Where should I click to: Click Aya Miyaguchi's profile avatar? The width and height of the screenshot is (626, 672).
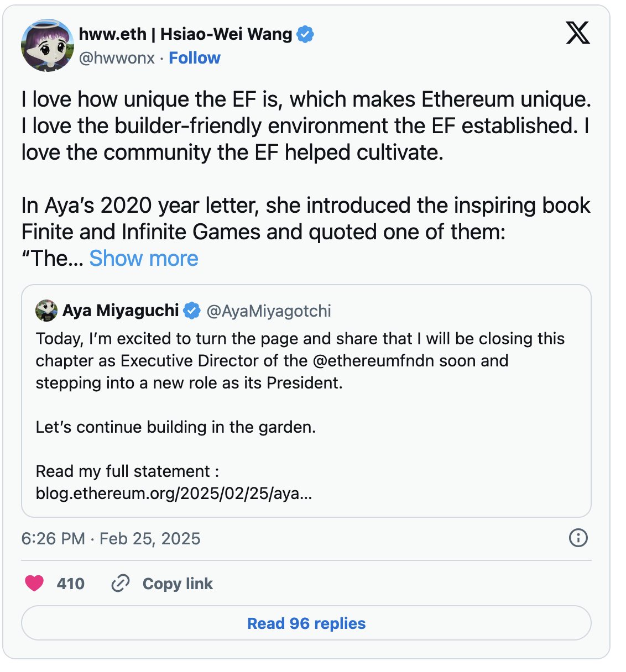46,311
